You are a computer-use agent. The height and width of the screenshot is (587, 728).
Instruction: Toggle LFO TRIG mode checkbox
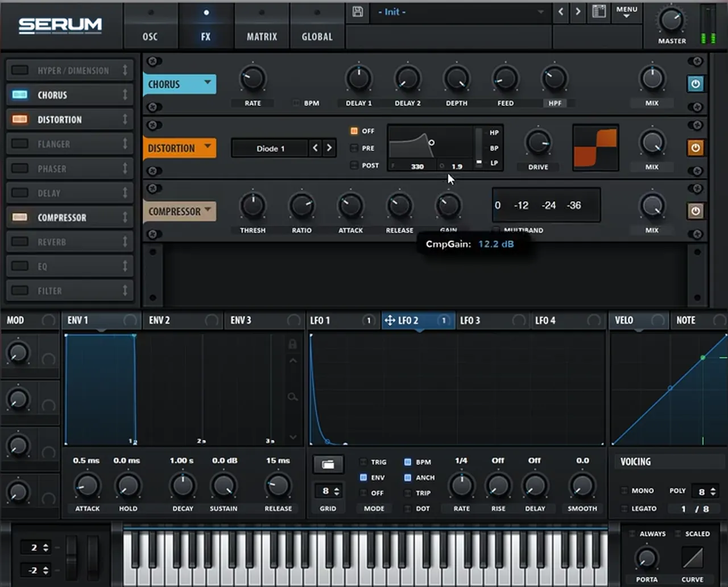(363, 462)
